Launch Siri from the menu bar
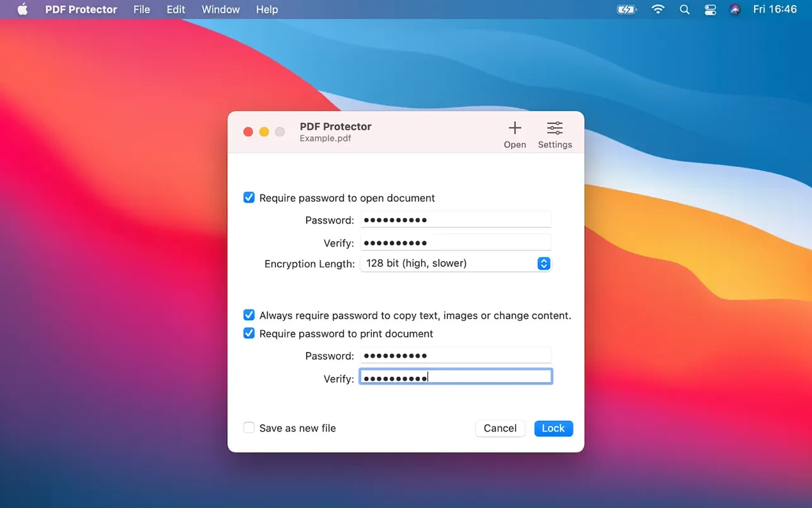The width and height of the screenshot is (812, 508). 735,9
